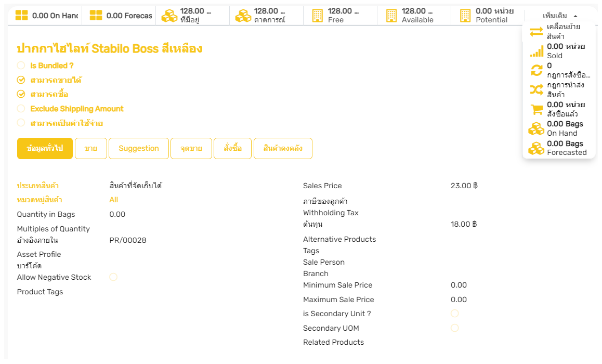The height and width of the screenshot is (364, 602).
Task: Open 0.00 Bags Forecasted menu entry
Action: 559,148
